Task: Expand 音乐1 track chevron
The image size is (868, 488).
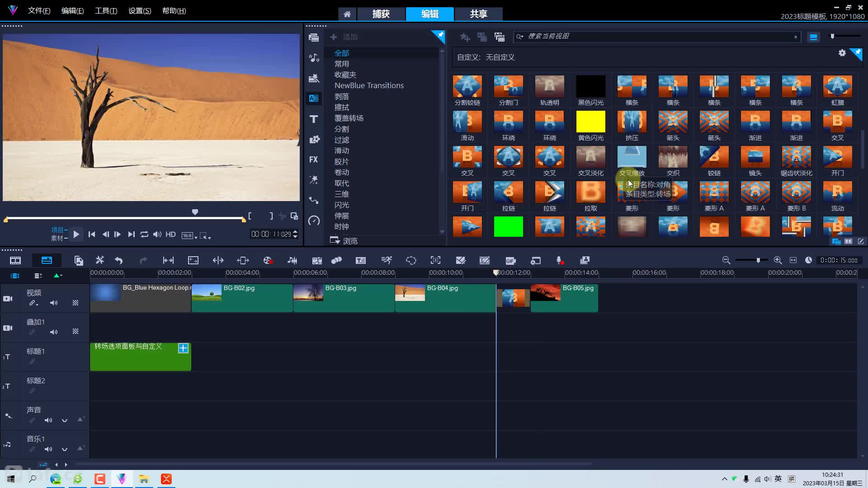Action: [x=65, y=449]
